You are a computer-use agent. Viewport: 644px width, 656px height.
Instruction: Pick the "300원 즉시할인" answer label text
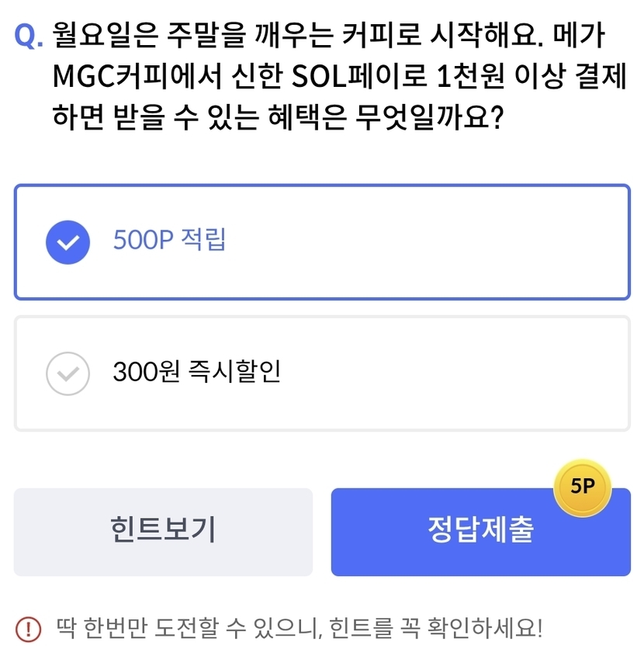197,373
